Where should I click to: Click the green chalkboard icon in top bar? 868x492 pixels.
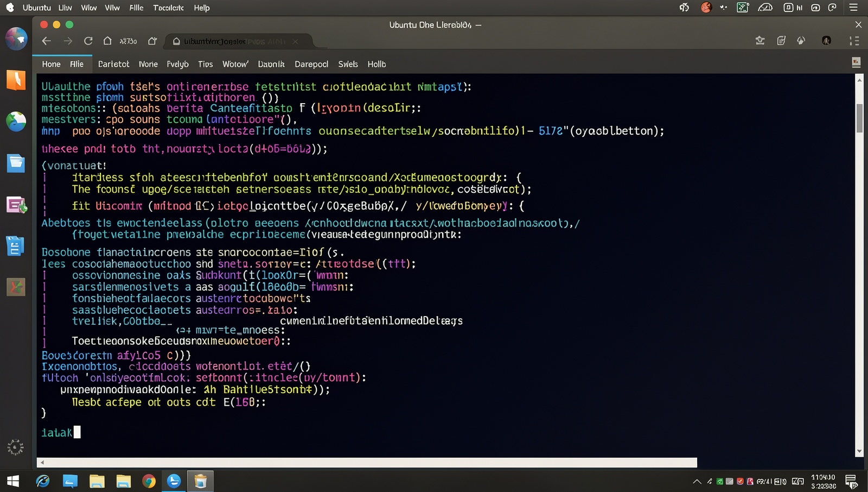tap(743, 8)
